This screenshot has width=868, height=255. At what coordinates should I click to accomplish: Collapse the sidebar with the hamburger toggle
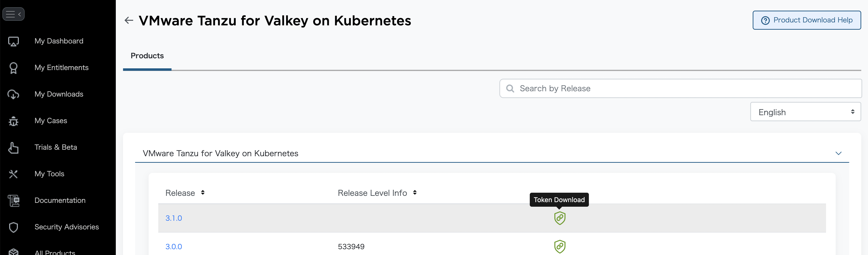pyautogui.click(x=14, y=14)
